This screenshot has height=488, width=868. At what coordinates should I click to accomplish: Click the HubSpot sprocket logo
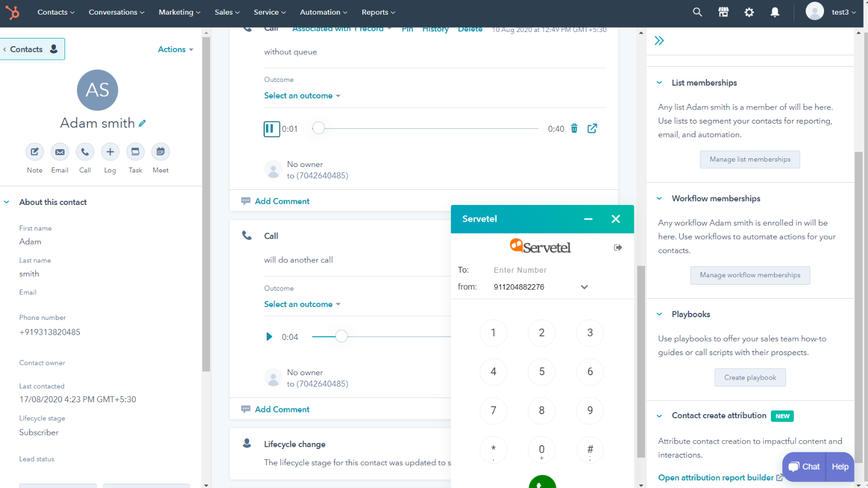point(12,12)
